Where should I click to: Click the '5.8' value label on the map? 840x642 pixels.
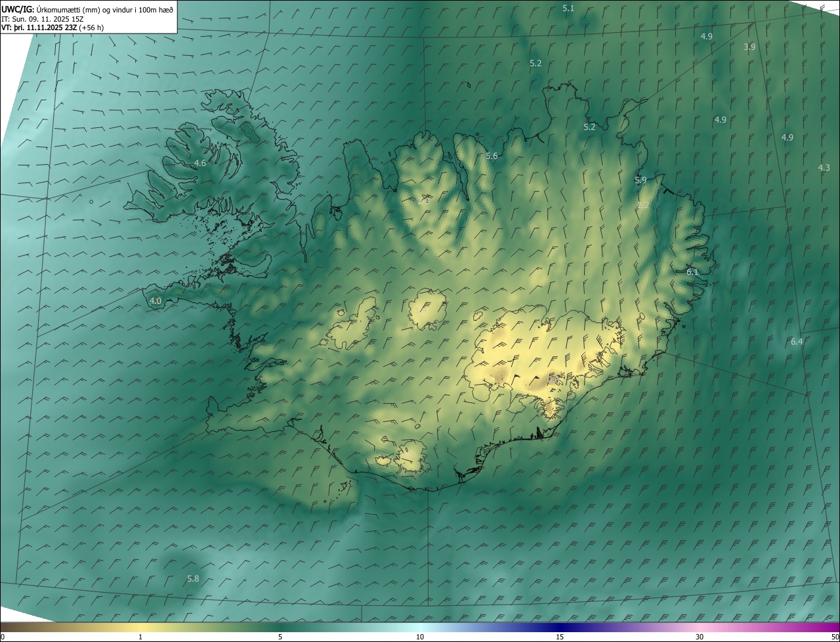[x=193, y=579]
